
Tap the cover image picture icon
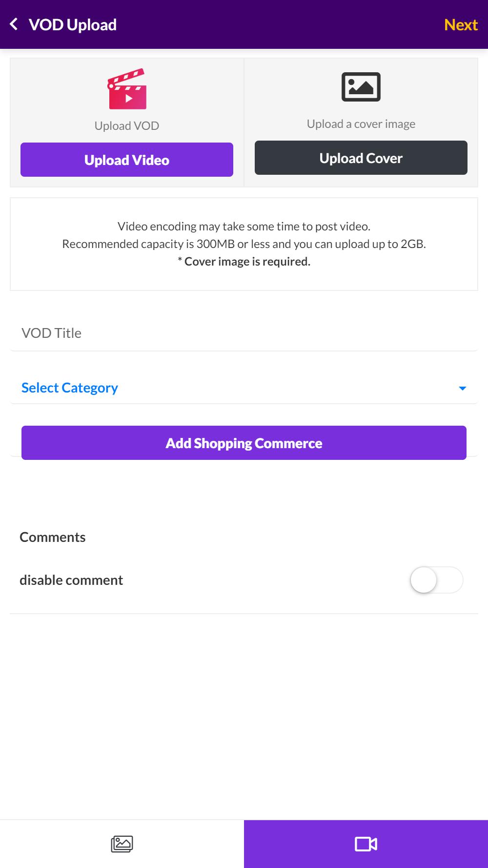[x=361, y=87]
